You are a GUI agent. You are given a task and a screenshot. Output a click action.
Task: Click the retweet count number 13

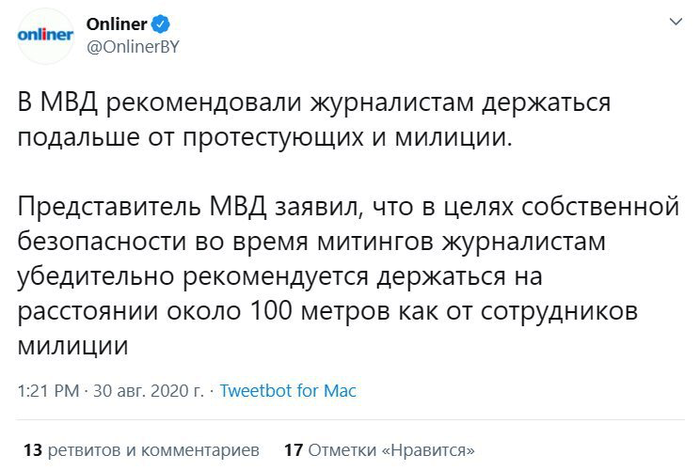pos(31,448)
